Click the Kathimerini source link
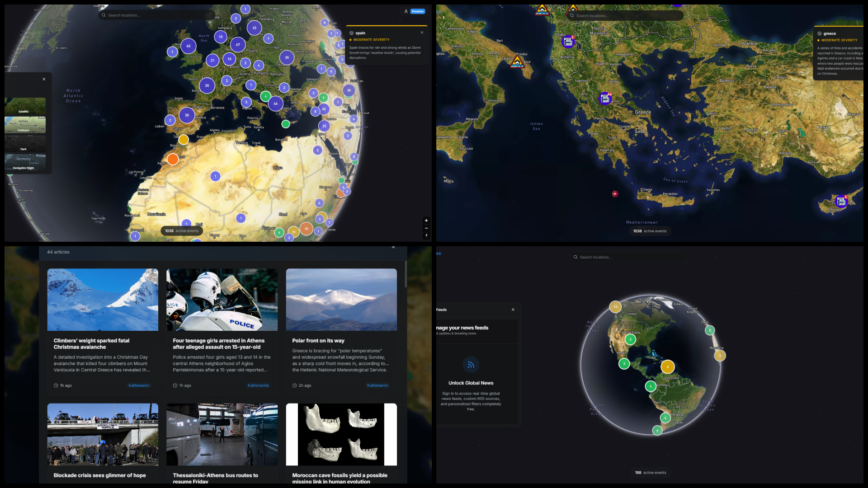Image resolution: width=868 pixels, height=488 pixels. click(139, 385)
